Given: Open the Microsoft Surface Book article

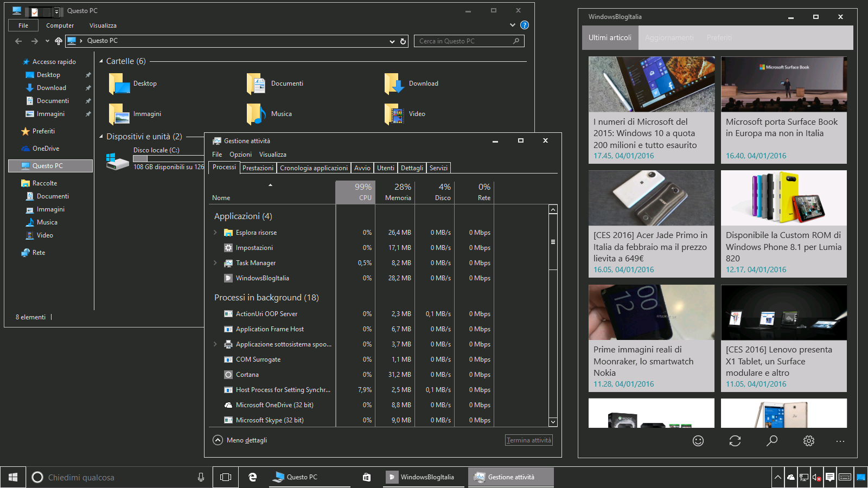Looking at the screenshot, I should click(x=784, y=110).
